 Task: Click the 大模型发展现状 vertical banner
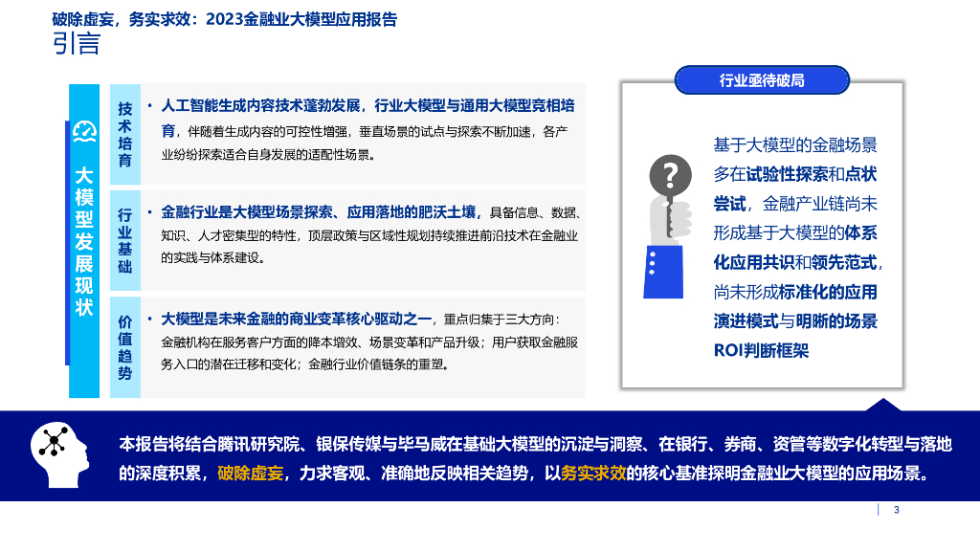click(84, 241)
